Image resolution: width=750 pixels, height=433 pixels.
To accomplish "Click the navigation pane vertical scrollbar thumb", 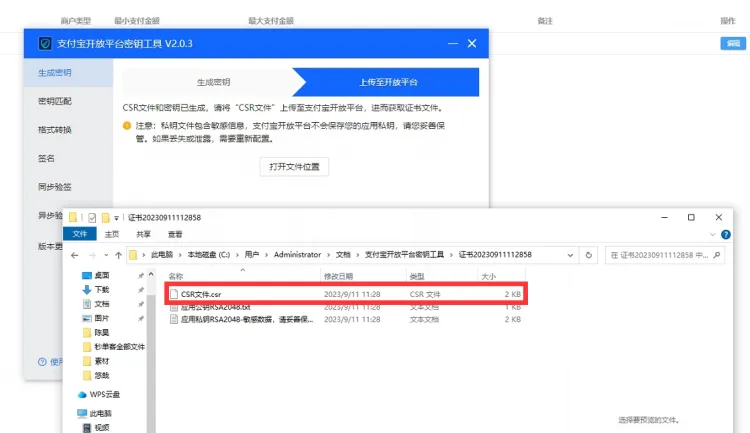I will pos(151,364).
